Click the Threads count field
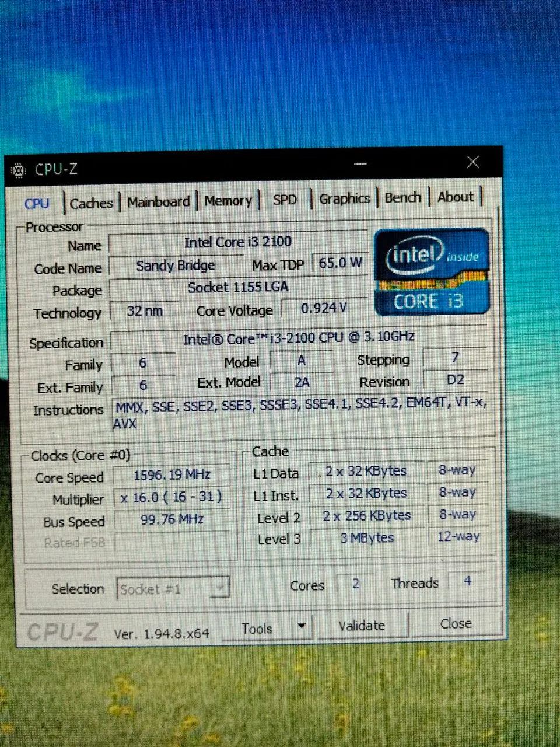 tap(467, 581)
